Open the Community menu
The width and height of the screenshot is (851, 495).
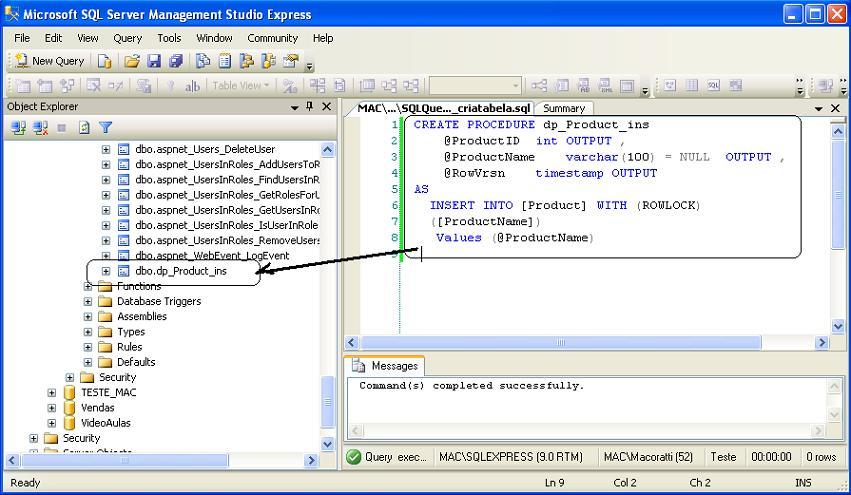pyautogui.click(x=272, y=38)
